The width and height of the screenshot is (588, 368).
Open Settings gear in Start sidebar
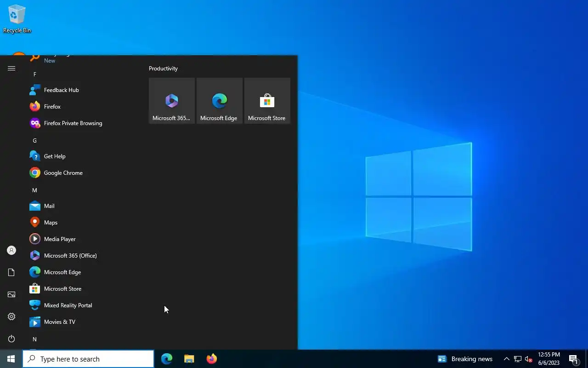pyautogui.click(x=11, y=316)
